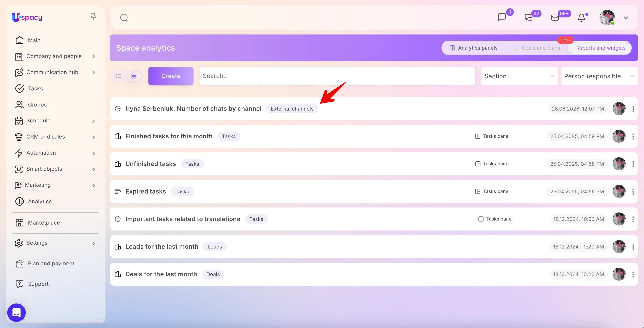Pin the sidebar with the pin icon
This screenshot has height=328, width=644.
pos(93,16)
